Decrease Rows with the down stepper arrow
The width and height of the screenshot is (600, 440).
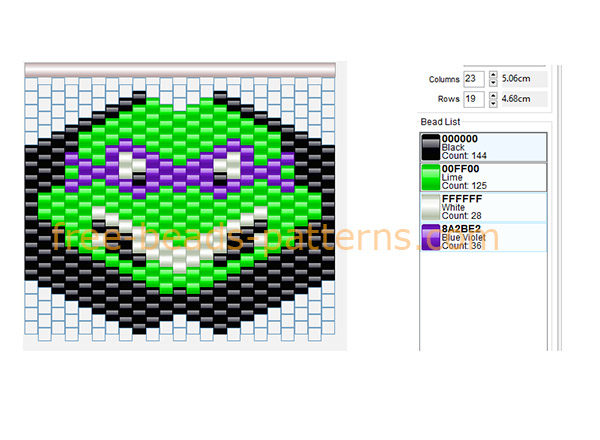pyautogui.click(x=494, y=103)
